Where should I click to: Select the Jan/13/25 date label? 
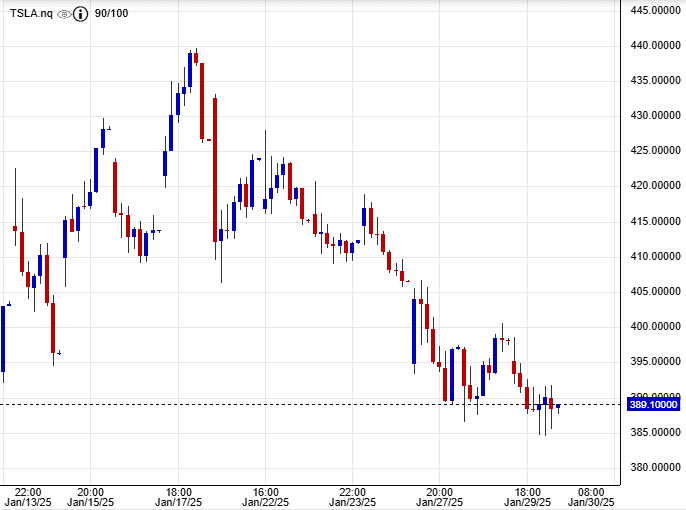pyautogui.click(x=28, y=502)
